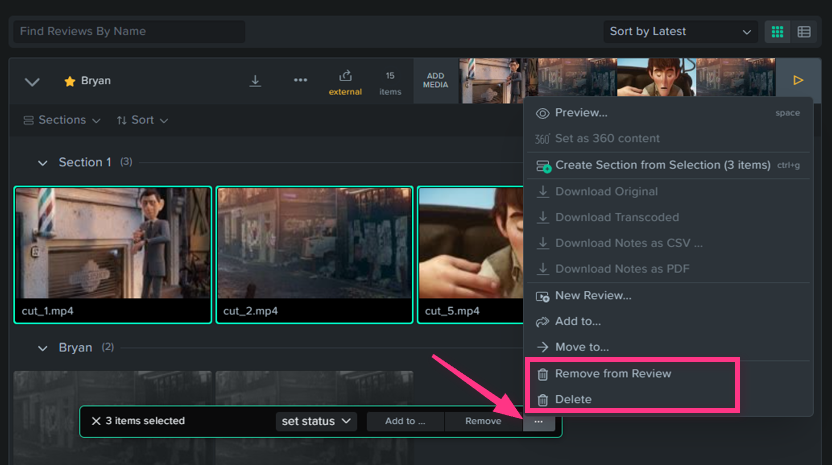Click the barber shop header strip thumbnail
The width and height of the screenshot is (832, 465).
498,81
